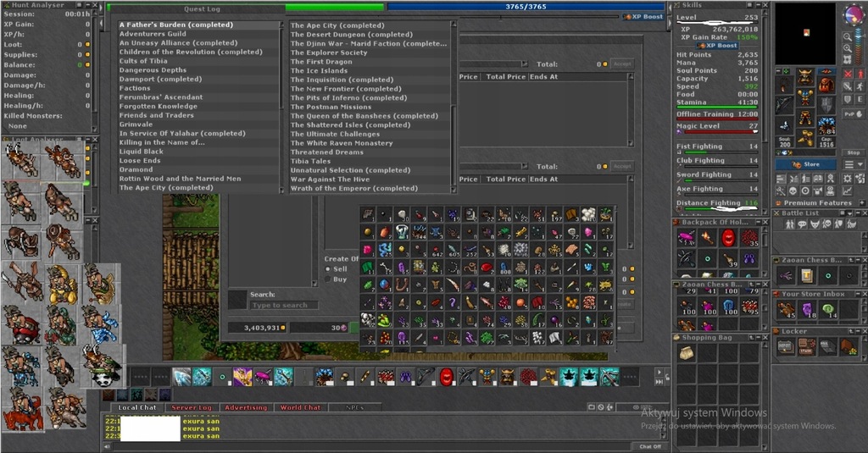Select Store Inbox item with count 45
Viewport: 868px width, 453px height.
tap(786, 310)
